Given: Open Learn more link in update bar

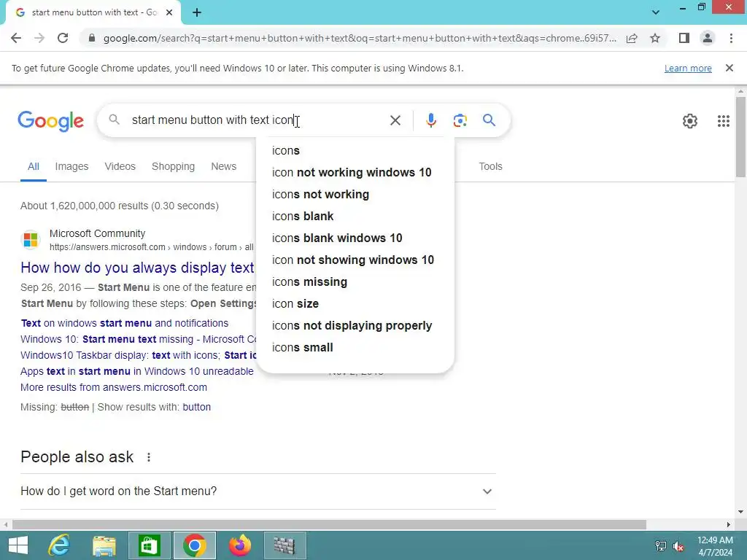Looking at the screenshot, I should (688, 68).
